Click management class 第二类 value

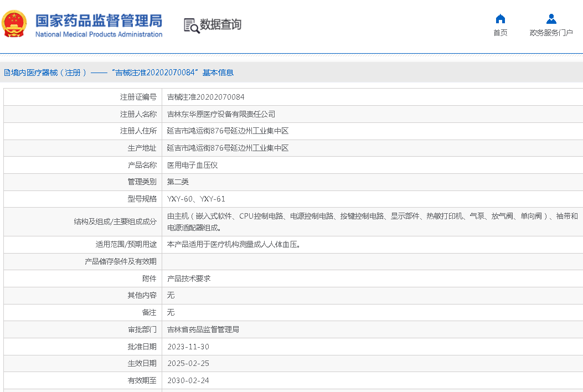click(178, 182)
